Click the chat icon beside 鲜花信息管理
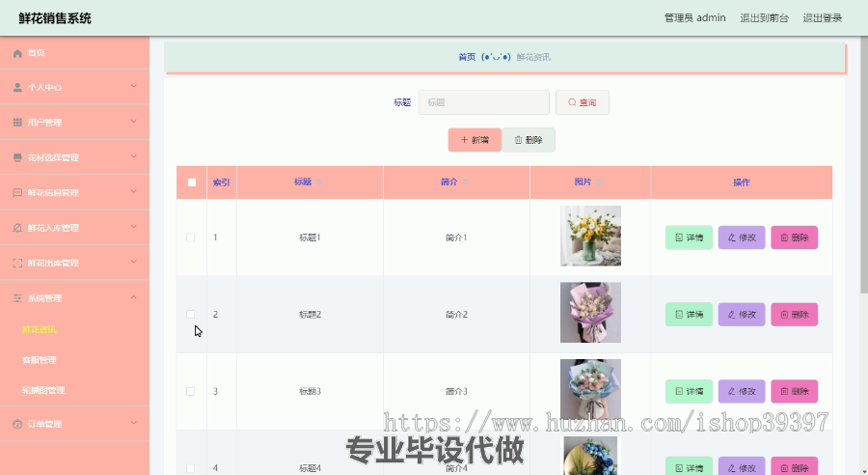Image resolution: width=868 pixels, height=475 pixels. click(x=17, y=193)
